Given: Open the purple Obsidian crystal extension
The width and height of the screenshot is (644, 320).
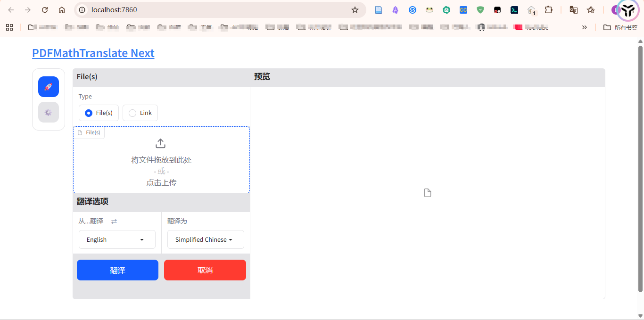Looking at the screenshot, I should (396, 10).
